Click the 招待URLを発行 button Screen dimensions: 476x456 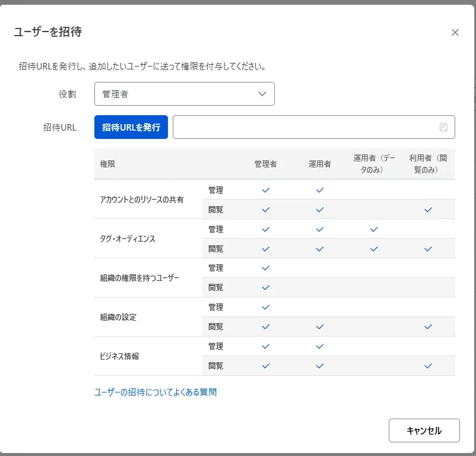click(131, 126)
